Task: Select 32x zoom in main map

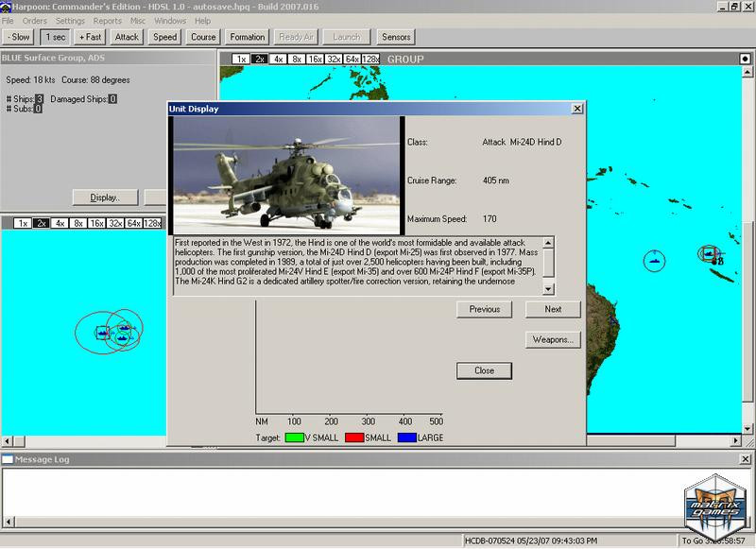Action: tap(334, 59)
